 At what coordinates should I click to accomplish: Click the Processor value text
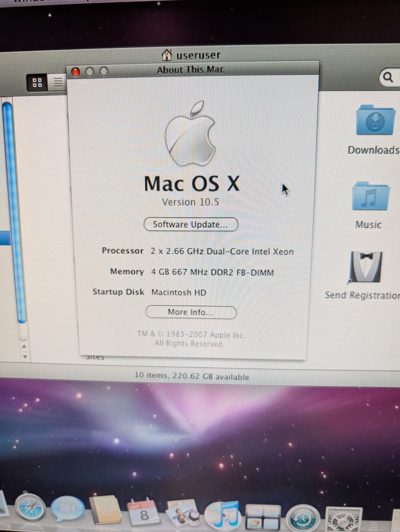click(x=222, y=251)
